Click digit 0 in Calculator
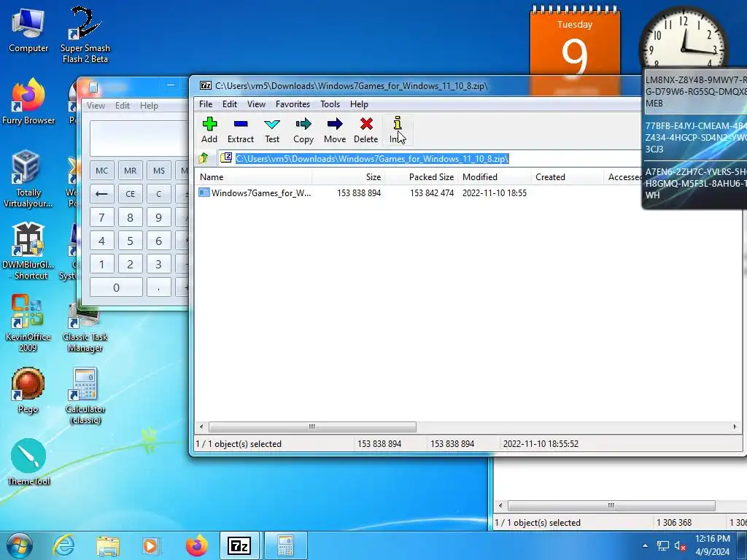 click(116, 287)
